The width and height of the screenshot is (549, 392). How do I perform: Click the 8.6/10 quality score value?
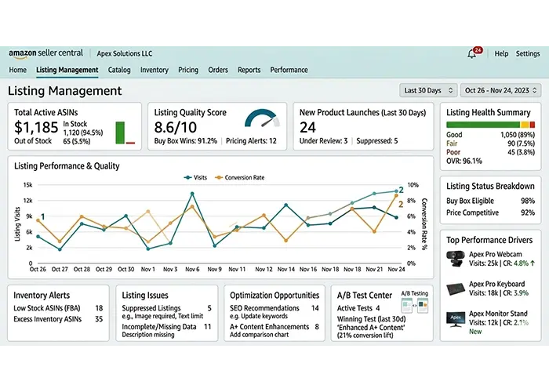tap(176, 127)
